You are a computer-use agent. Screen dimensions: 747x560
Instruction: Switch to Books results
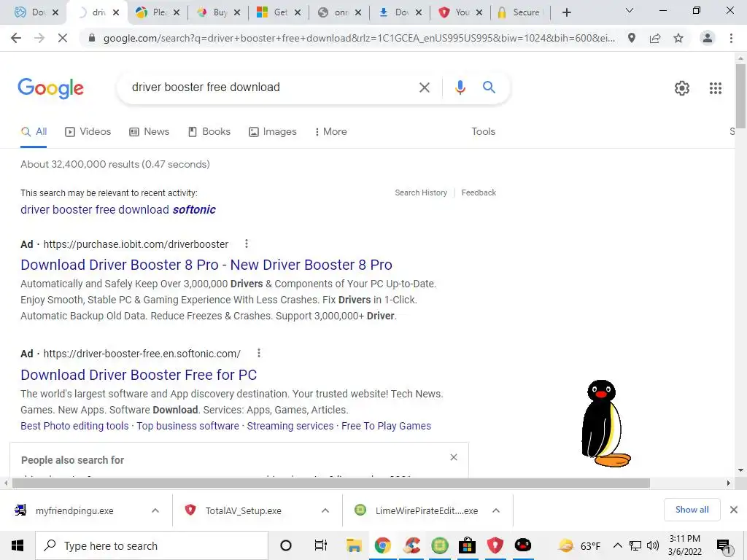point(209,132)
